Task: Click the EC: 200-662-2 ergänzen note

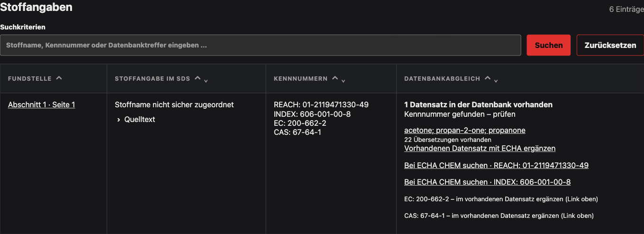Action: click(x=501, y=199)
